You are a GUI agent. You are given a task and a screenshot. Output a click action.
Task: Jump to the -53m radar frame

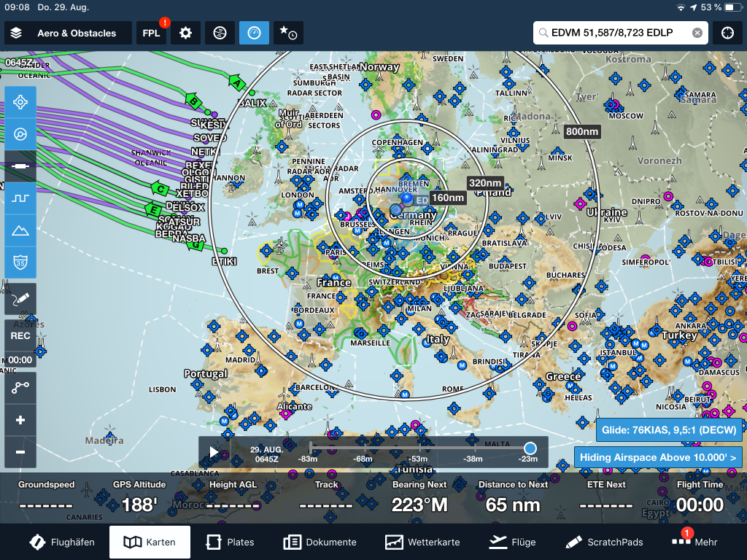tap(417, 459)
